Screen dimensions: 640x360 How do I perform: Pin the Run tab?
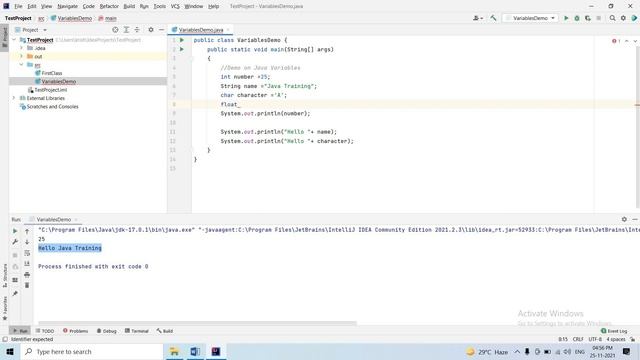pos(15,293)
